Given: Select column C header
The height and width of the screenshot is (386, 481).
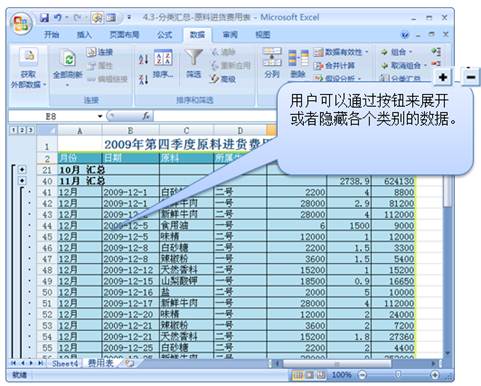Looking at the screenshot, I should click(x=186, y=130).
